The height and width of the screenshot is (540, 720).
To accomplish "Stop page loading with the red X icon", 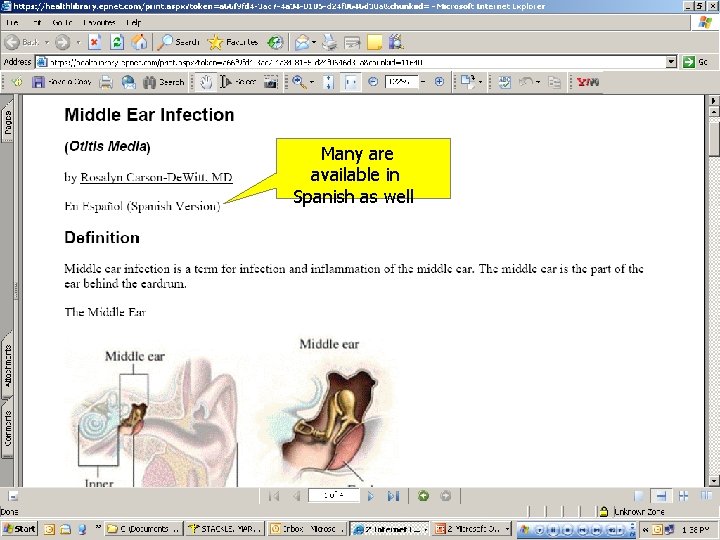I will tap(95, 42).
